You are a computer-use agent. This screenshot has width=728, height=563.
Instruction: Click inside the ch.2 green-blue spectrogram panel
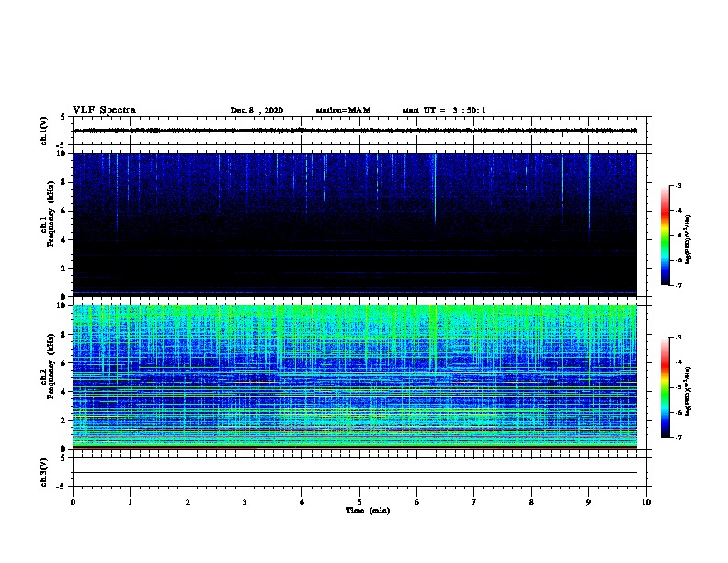pos(355,377)
